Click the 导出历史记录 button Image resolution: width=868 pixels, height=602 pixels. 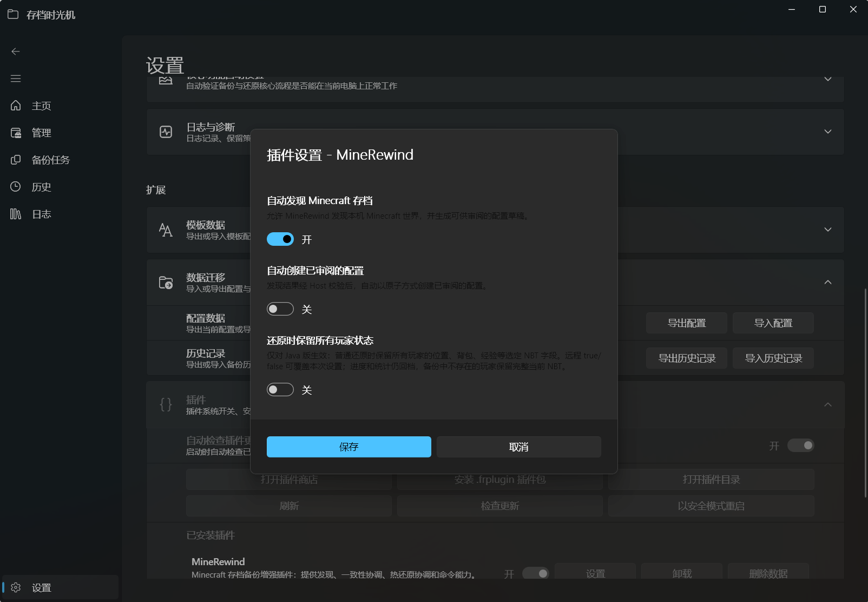tap(687, 358)
